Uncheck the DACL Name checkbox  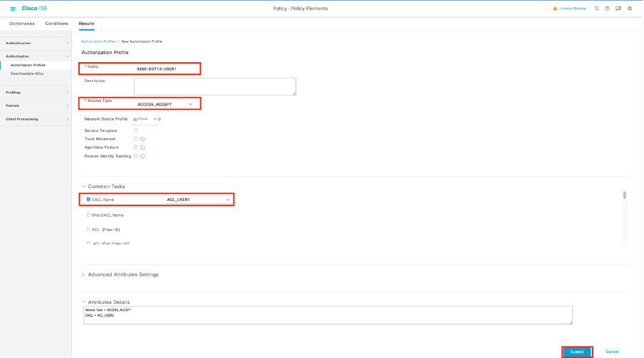pyautogui.click(x=88, y=200)
